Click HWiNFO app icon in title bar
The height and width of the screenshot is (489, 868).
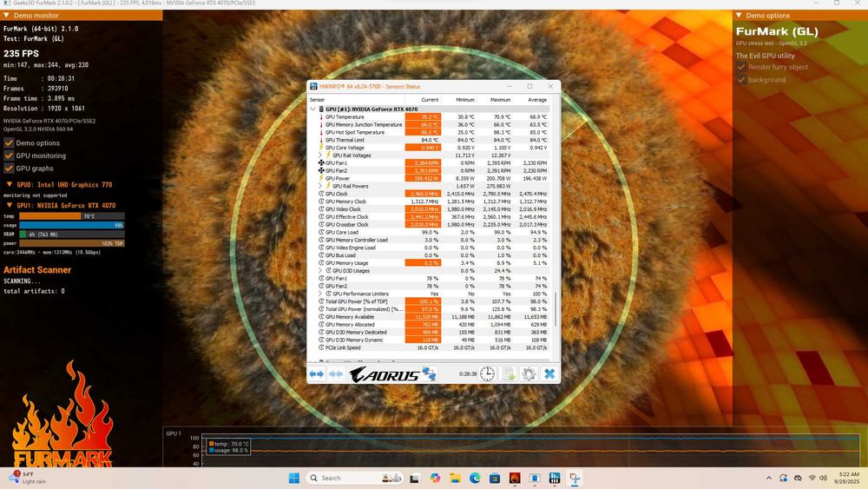[313, 86]
